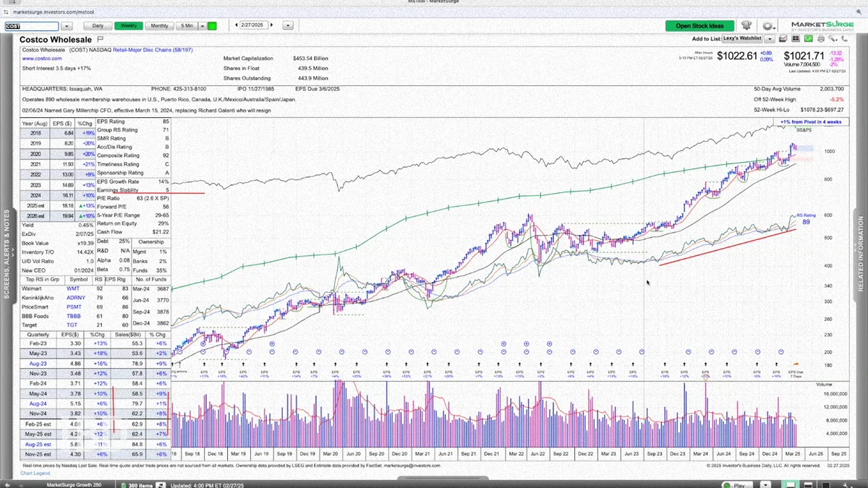Image resolution: width=868 pixels, height=488 pixels.
Task: Click the chart view icon in toolbar
Action: coord(783,38)
